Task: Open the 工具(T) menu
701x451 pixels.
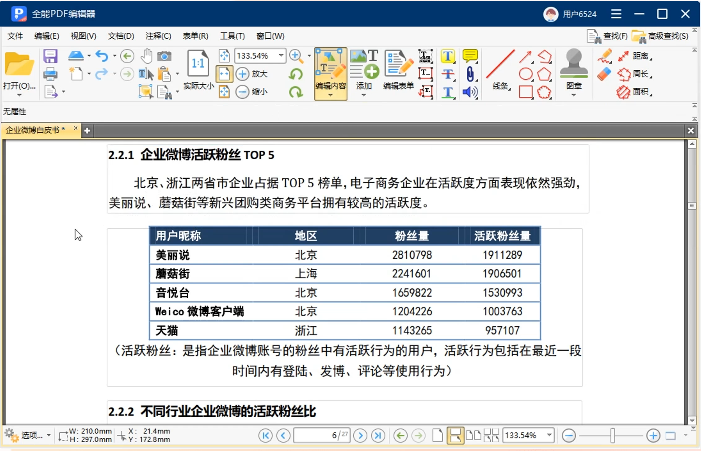Action: (232, 36)
